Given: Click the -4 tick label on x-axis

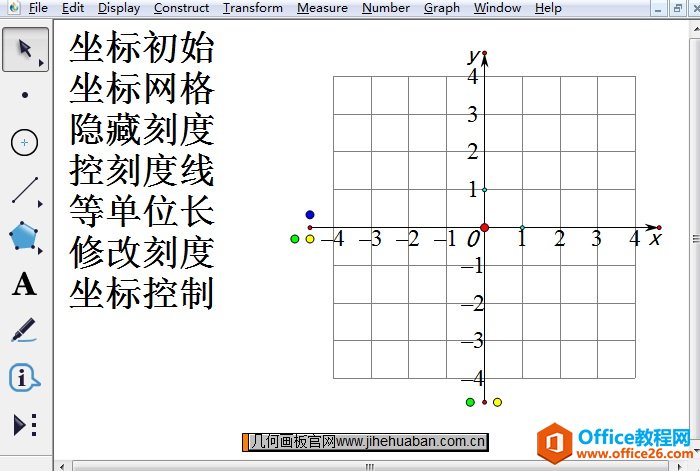Looking at the screenshot, I should pos(333,238).
